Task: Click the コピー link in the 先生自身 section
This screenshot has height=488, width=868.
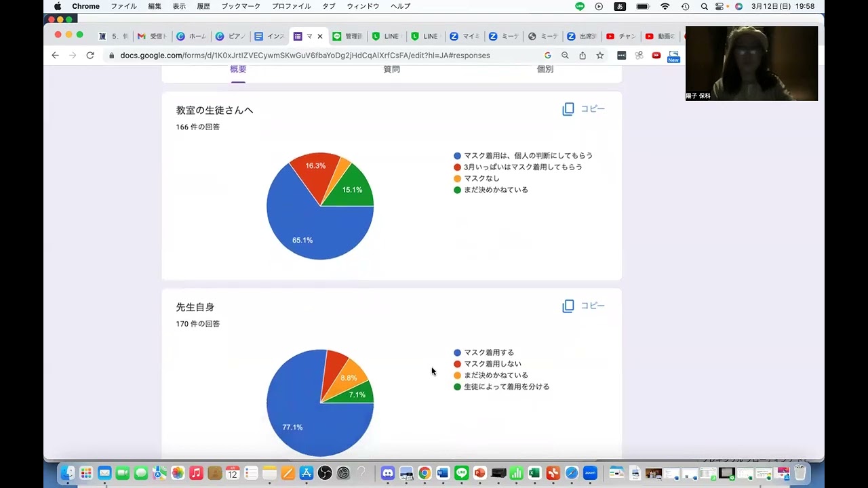Action: tap(593, 306)
